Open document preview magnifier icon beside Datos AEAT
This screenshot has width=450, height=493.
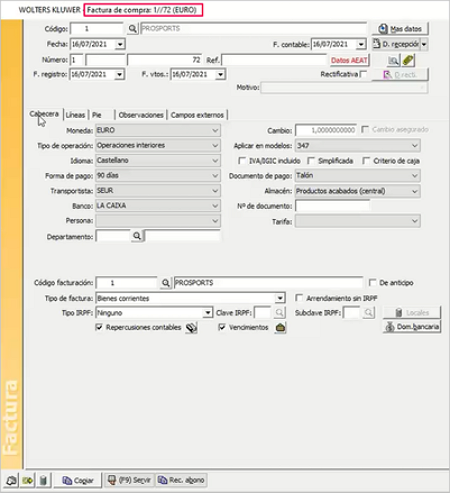pyautogui.click(x=393, y=60)
